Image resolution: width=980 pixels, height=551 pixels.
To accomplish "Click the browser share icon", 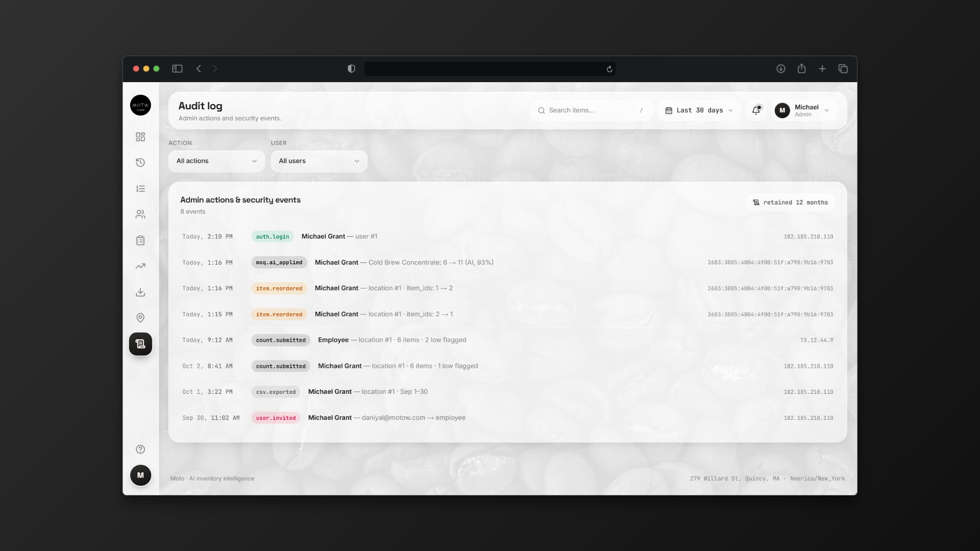I will 801,68.
